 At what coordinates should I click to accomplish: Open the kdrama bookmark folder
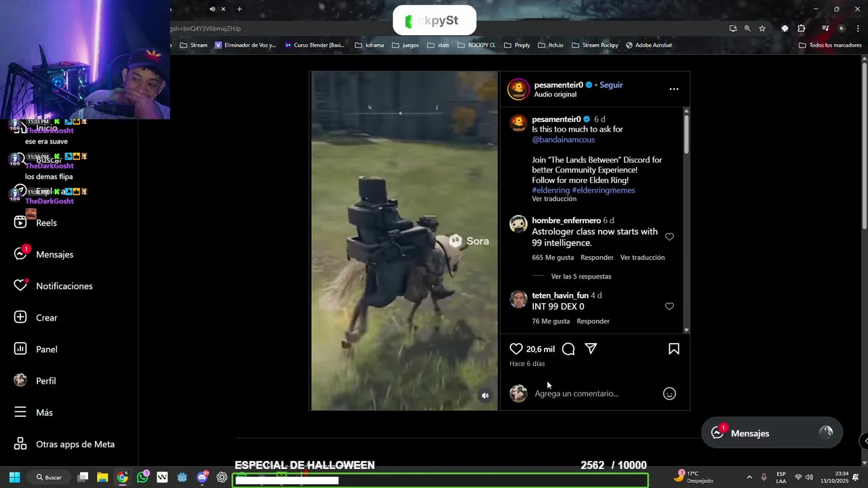[x=369, y=45]
